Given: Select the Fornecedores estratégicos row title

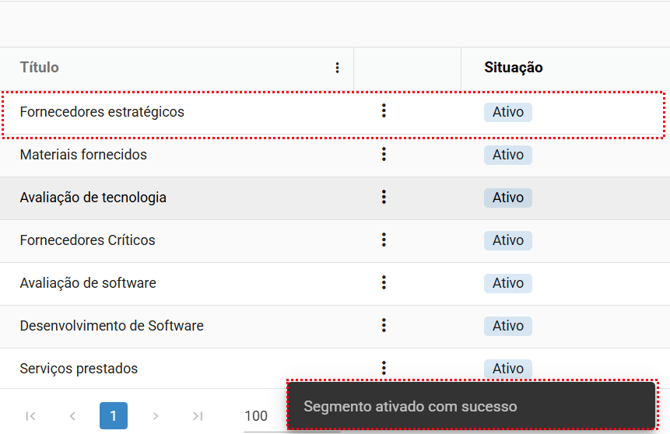Looking at the screenshot, I should coord(102,112).
